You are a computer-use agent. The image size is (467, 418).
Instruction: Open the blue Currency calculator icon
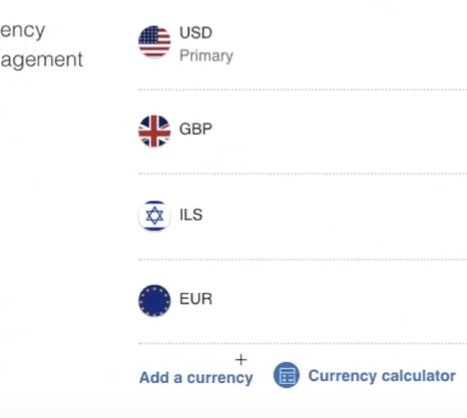coord(286,375)
